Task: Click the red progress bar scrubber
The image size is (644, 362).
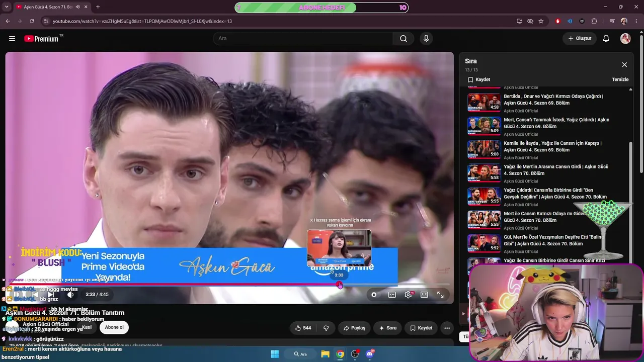Action: [340, 285]
